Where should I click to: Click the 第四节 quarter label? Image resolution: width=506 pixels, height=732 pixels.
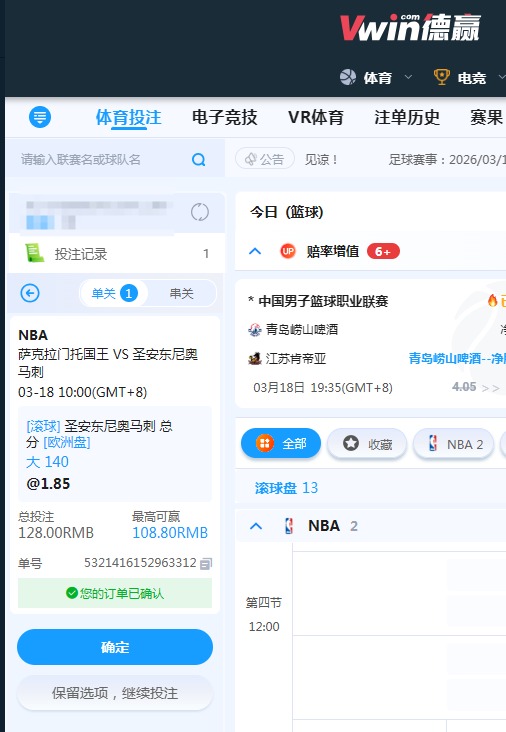pos(264,603)
